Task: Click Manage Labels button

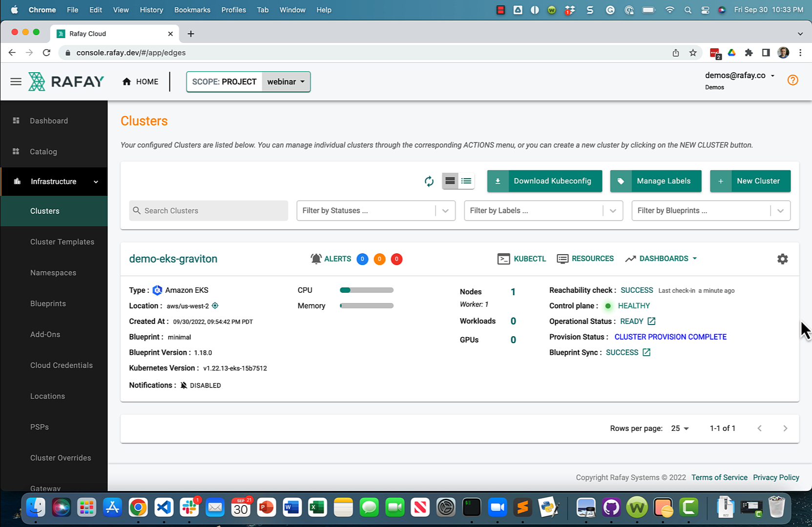Action: [x=655, y=181]
